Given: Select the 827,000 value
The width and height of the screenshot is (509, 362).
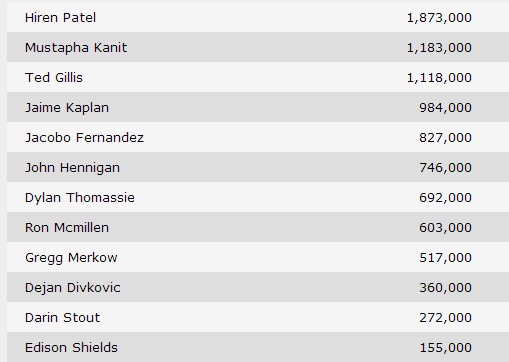Looking at the screenshot, I should tap(446, 138).
